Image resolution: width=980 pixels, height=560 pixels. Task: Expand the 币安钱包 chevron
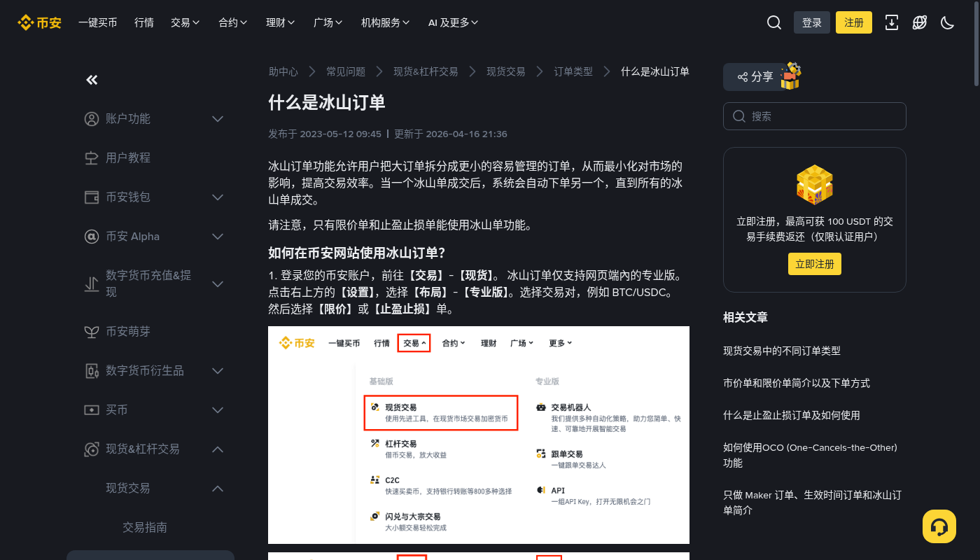(x=218, y=197)
